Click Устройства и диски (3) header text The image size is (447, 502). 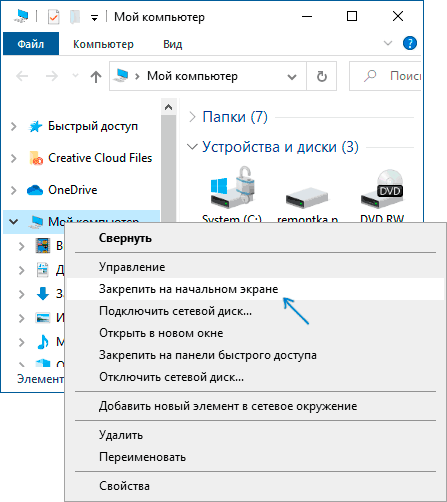[x=280, y=147]
